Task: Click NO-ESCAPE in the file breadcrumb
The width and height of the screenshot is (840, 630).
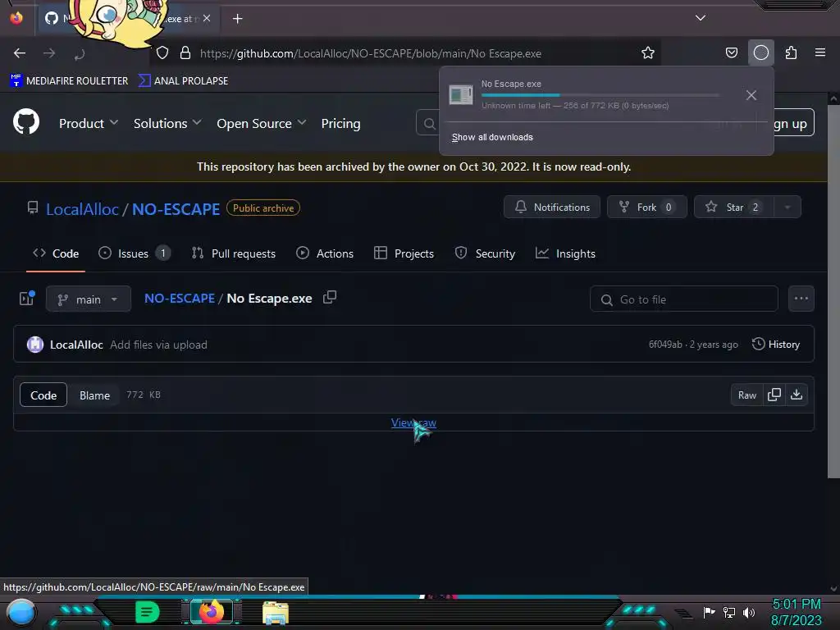Action: (x=180, y=299)
